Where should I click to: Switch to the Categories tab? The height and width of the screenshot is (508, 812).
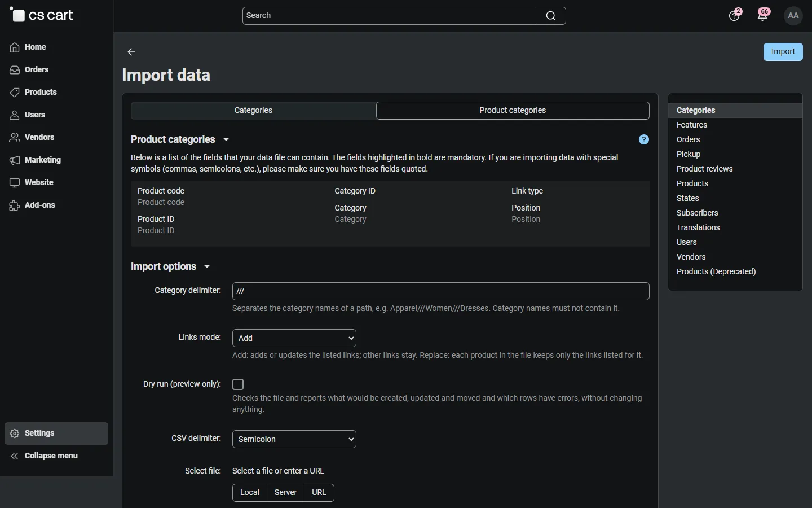pos(253,111)
